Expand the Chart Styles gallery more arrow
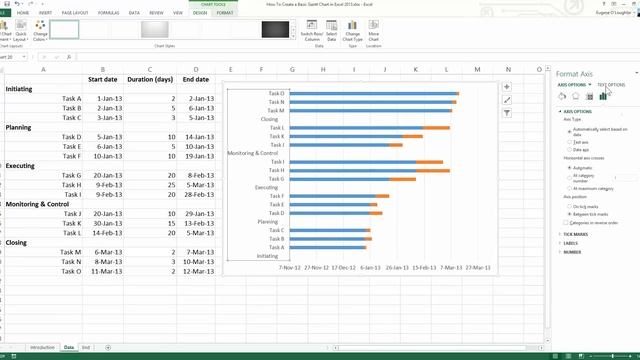This screenshot has height=360, width=640. [293, 37]
